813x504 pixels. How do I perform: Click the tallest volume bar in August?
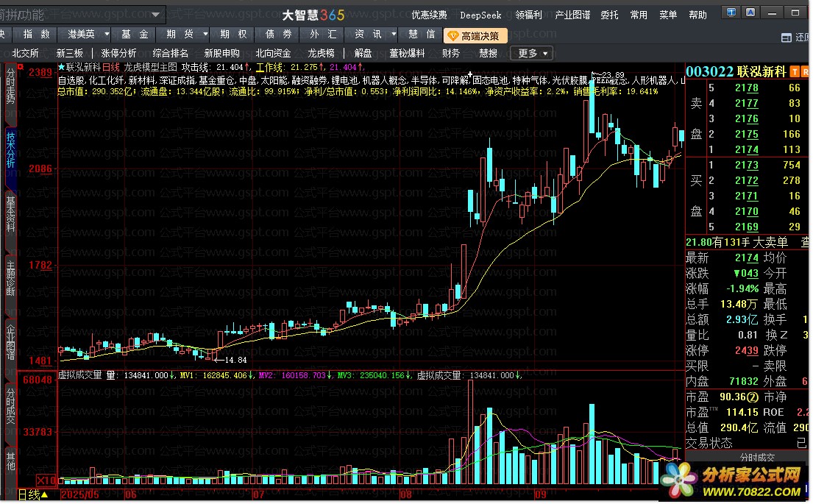point(470,432)
